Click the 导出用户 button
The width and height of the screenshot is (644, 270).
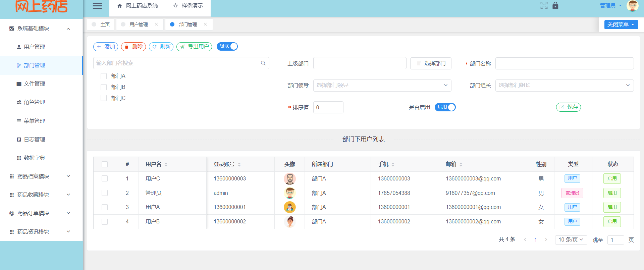194,47
